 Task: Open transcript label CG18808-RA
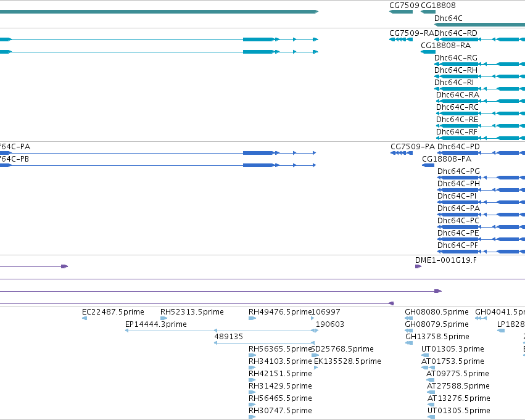point(445,46)
